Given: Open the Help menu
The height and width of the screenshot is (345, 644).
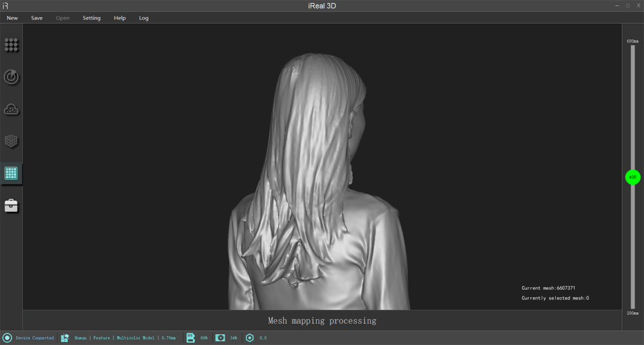Looking at the screenshot, I should (x=120, y=18).
